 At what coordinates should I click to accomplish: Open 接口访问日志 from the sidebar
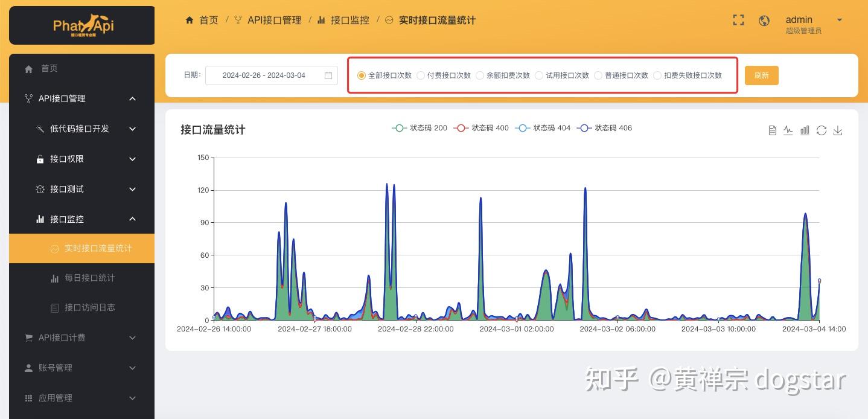91,307
